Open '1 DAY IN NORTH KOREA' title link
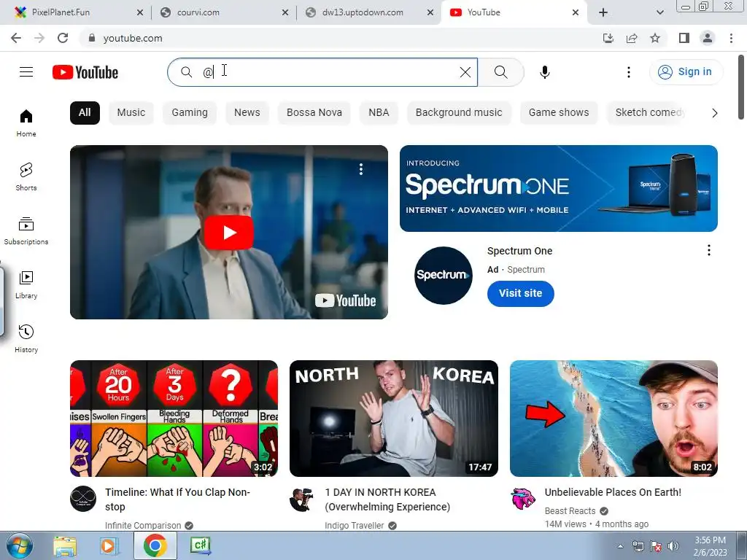The height and width of the screenshot is (560, 747). (x=387, y=499)
